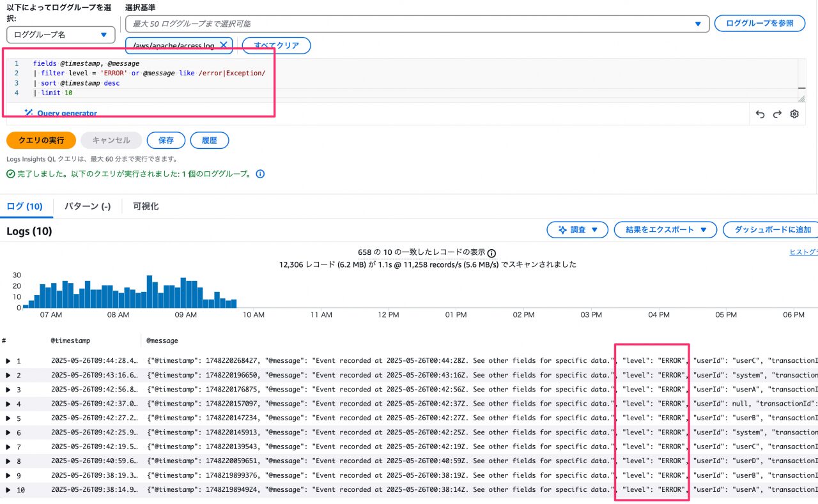This screenshot has width=818, height=504.
Task: Open the 結果をエクスポート dropdown
Action: coord(665,230)
